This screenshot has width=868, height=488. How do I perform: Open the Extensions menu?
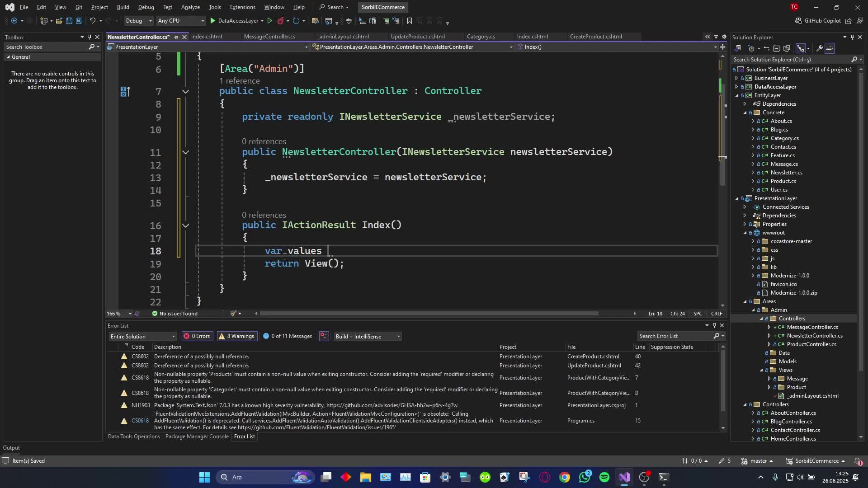[x=242, y=7]
